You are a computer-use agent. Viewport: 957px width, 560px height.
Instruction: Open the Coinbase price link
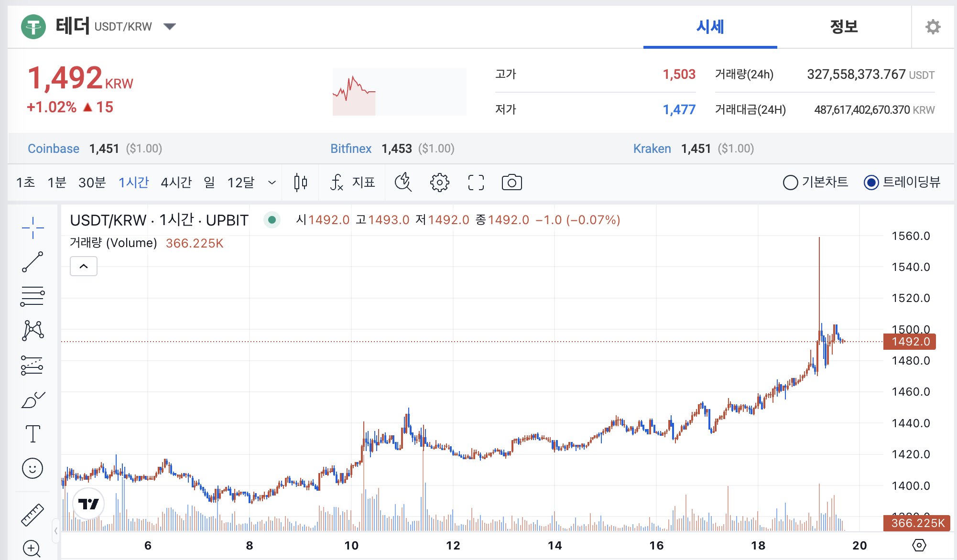[x=54, y=149]
